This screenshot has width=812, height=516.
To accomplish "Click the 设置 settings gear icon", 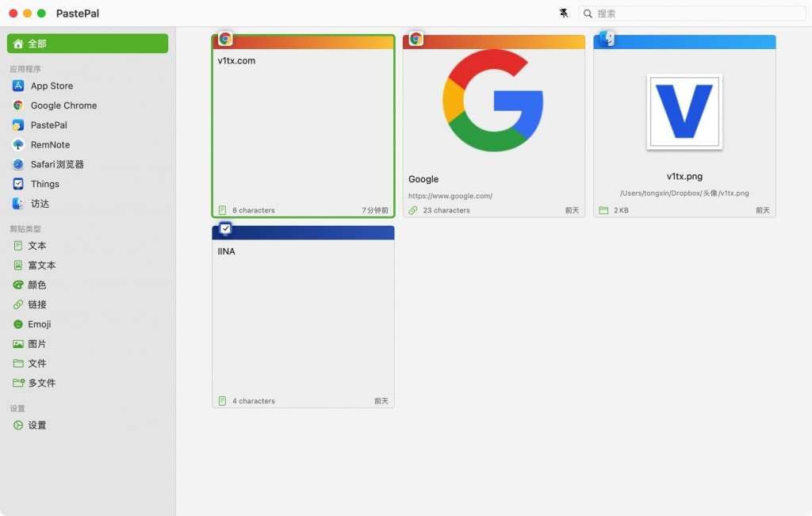I will (18, 426).
